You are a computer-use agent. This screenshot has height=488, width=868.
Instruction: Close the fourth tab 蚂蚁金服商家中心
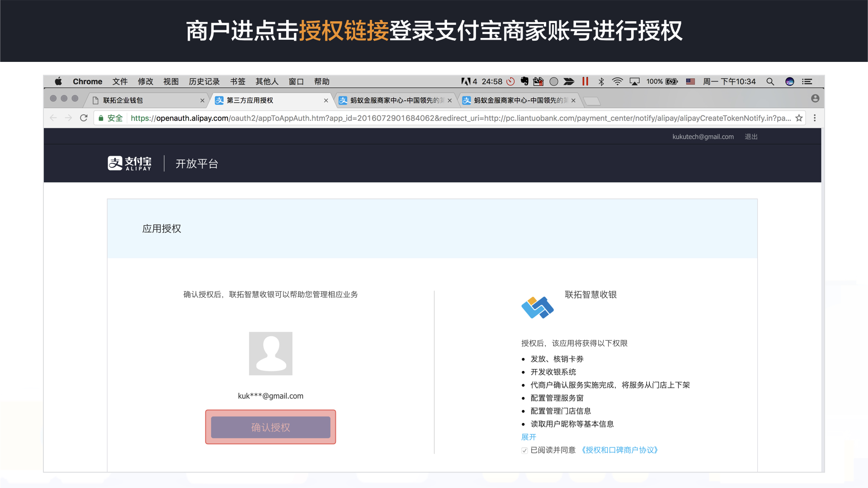(x=573, y=101)
